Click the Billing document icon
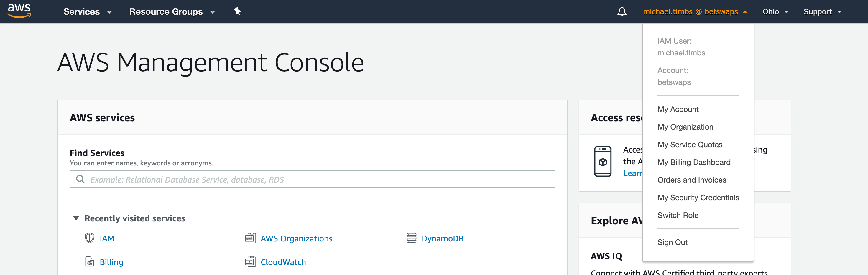The image size is (868, 275). [x=89, y=261]
